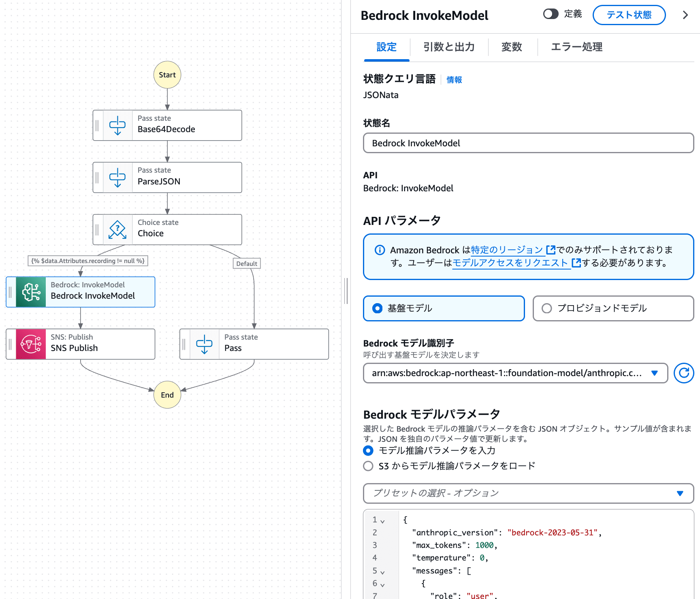Viewport: 700px width, 599px height.
Task: Click the Base64Decode drag handle
Action: [x=97, y=126]
